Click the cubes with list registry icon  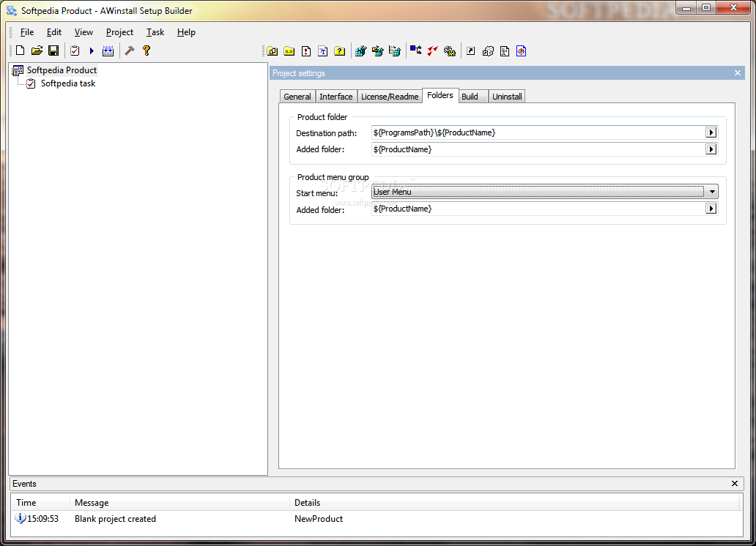point(394,51)
